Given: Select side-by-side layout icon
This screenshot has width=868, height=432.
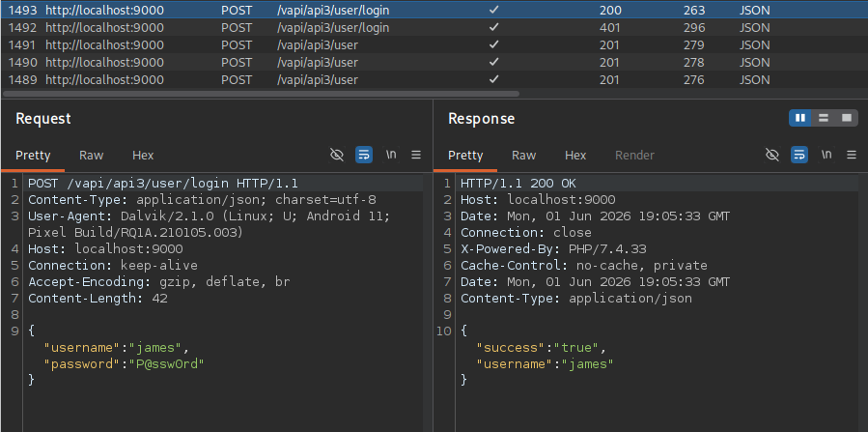Looking at the screenshot, I should tap(799, 118).
